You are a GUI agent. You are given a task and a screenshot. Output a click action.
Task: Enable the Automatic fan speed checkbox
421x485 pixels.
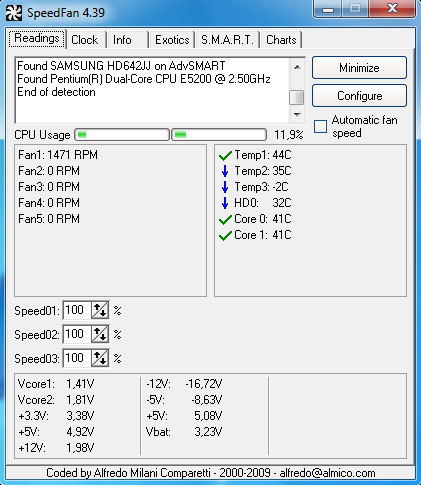pos(320,127)
